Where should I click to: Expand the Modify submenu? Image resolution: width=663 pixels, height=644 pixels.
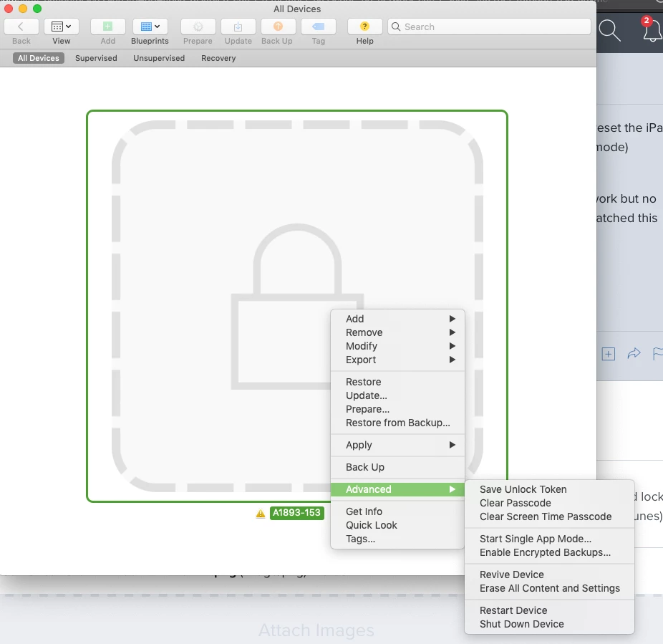click(397, 346)
